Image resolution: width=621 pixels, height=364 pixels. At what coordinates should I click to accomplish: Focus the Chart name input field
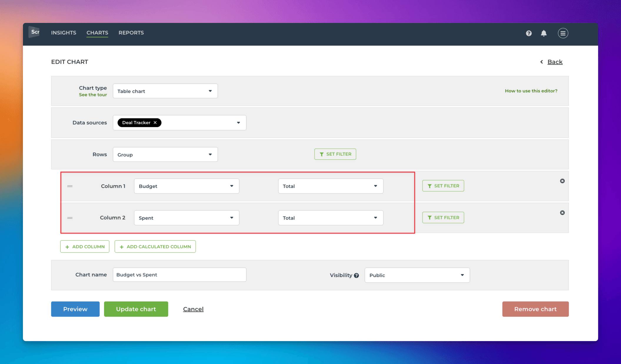pos(179,275)
